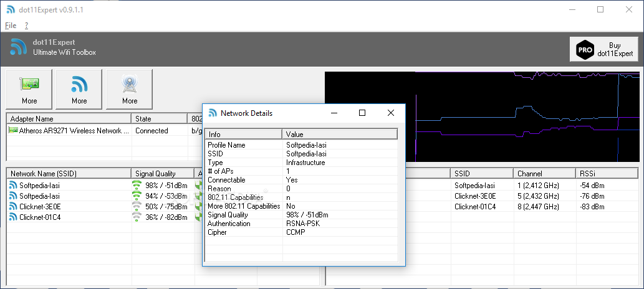Image resolution: width=644 pixels, height=289 pixels.
Task: Click the gray signal icon for 50% / -75dBm
Action: [137, 207]
